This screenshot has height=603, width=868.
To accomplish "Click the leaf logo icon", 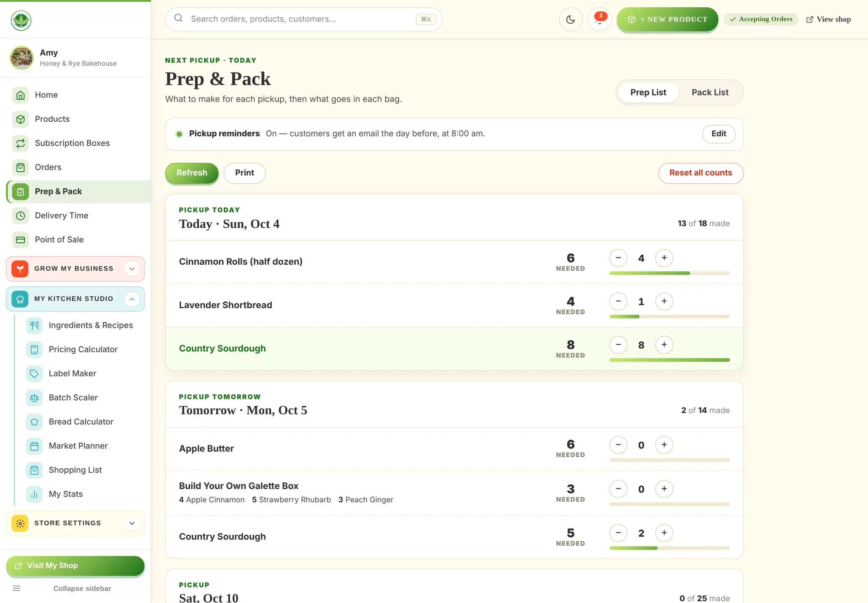I will pyautogui.click(x=21, y=20).
